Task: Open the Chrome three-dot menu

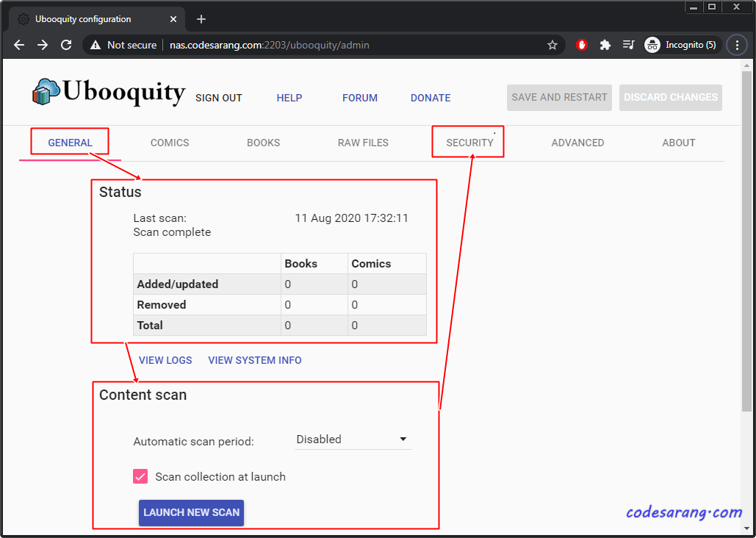Action: click(737, 45)
